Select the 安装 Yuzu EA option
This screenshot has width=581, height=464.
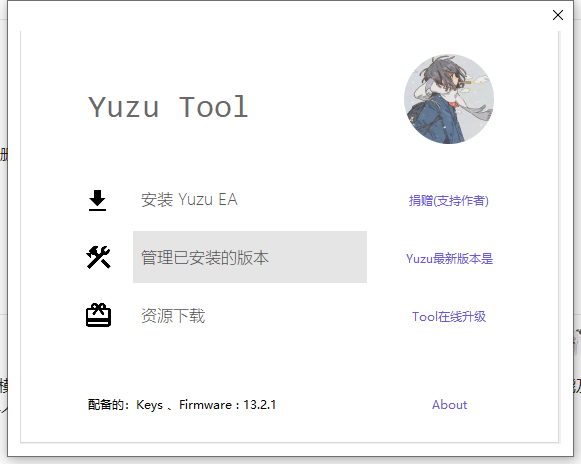[x=189, y=200]
